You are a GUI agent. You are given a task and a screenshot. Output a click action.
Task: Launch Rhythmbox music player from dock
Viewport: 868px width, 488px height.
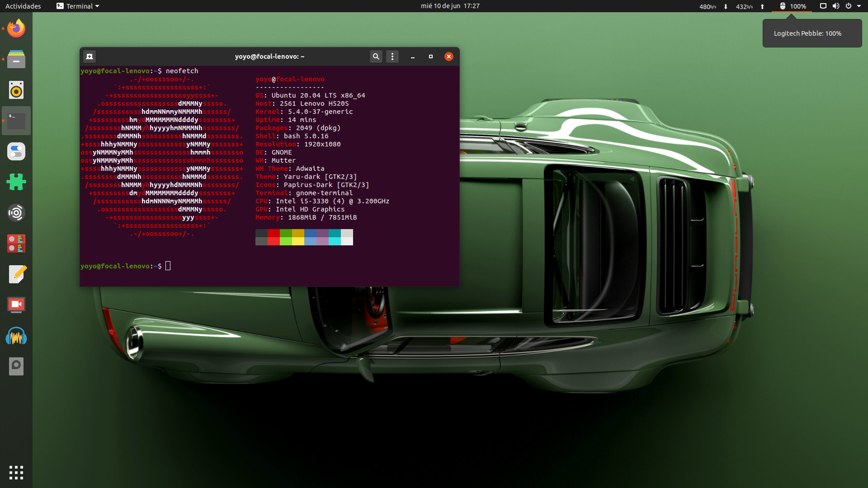coord(16,90)
